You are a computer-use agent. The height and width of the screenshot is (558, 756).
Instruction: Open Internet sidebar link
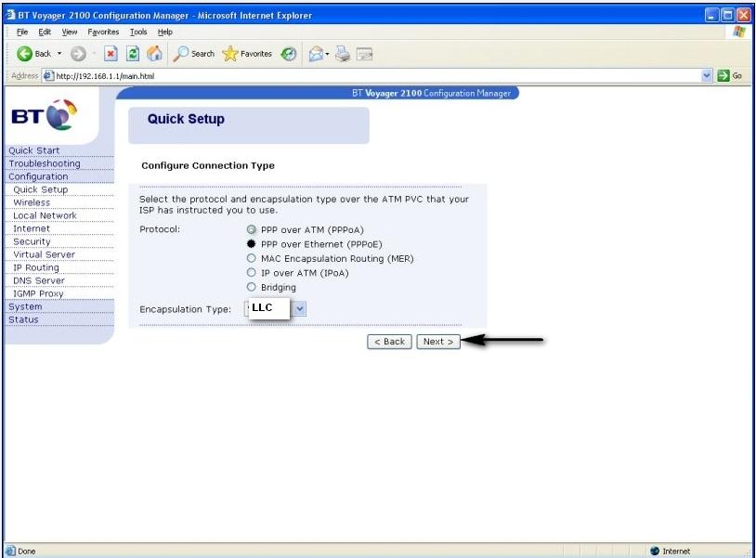pos(32,228)
